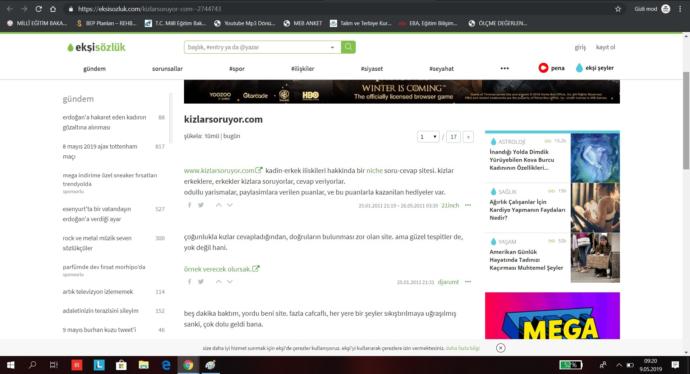Open first entry's three-dot options menu
690x374 pixels.
point(468,205)
